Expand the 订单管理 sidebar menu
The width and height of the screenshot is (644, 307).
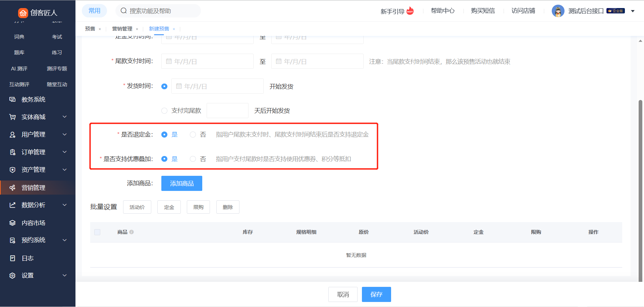[x=65, y=152]
